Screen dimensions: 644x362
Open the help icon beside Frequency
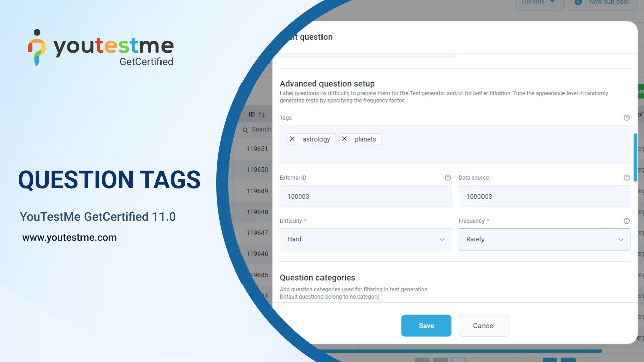626,221
